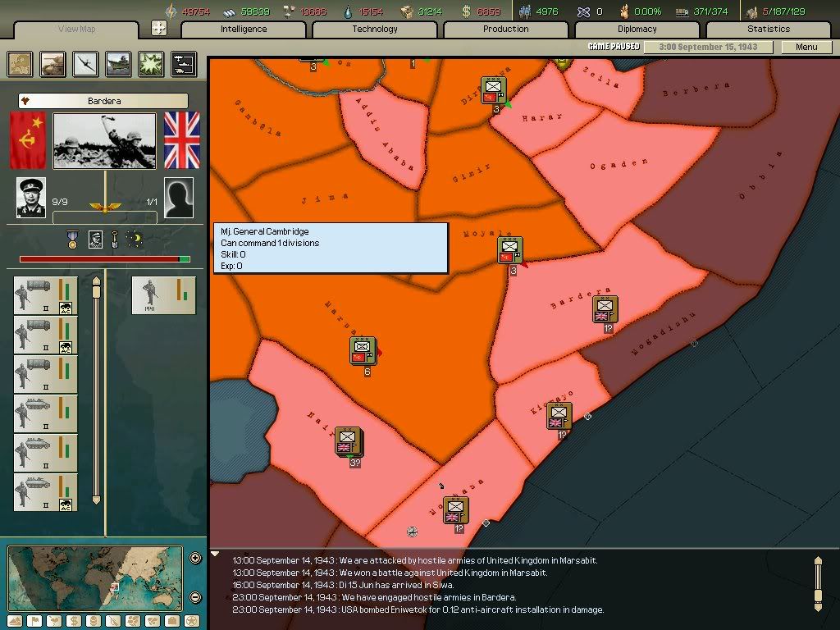
Task: Open the Production tab
Action: [505, 29]
